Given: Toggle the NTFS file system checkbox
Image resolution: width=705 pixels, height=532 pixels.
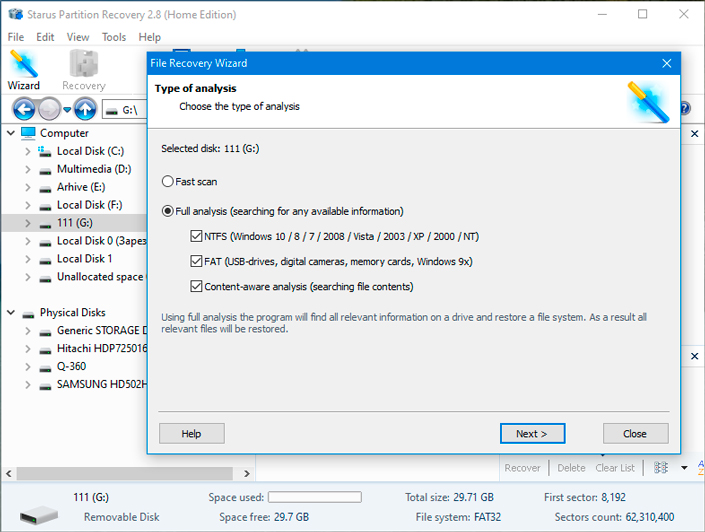Looking at the screenshot, I should click(196, 236).
